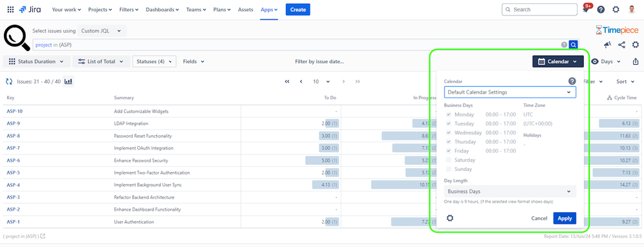Open the Statuses (4) dropdown

tap(154, 61)
